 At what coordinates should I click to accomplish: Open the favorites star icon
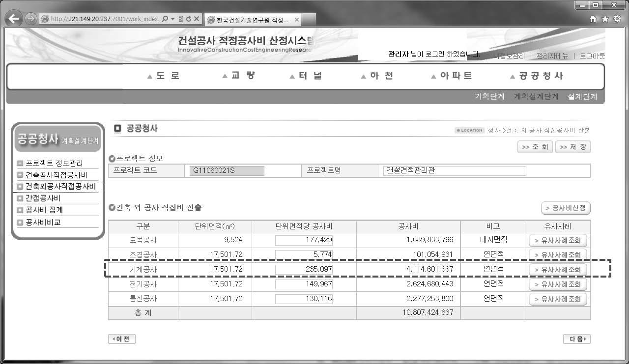pos(605,19)
